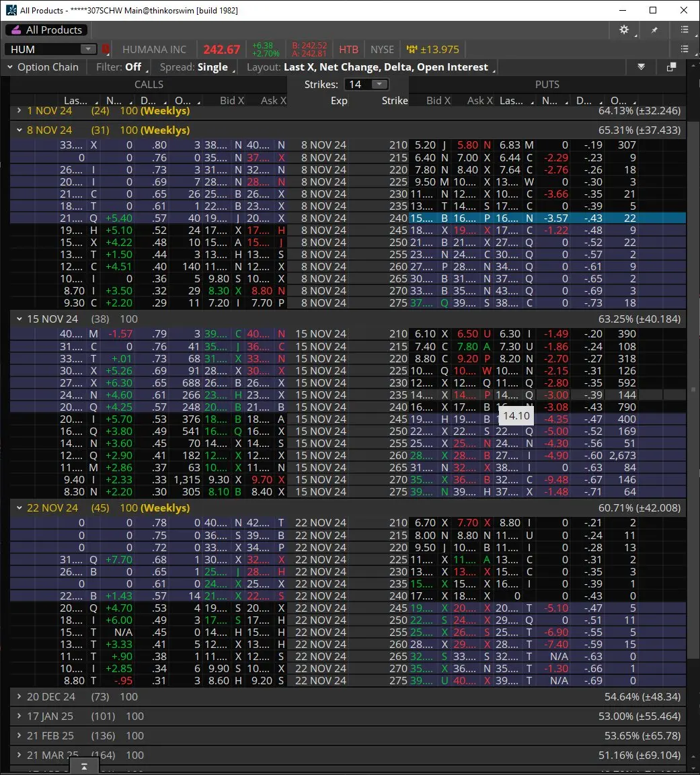This screenshot has height=775, width=700.
Task: Expand the 17 JAN 25 expiration
Action: pyautogui.click(x=19, y=716)
